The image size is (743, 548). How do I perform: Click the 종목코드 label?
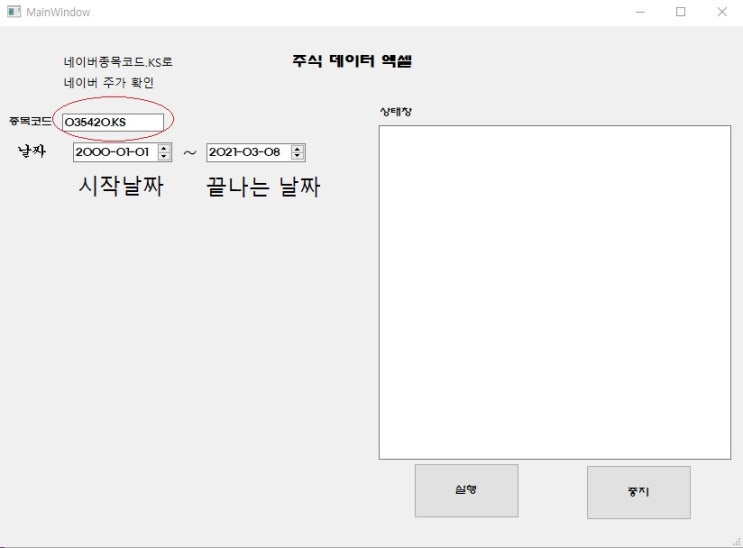click(x=30, y=121)
